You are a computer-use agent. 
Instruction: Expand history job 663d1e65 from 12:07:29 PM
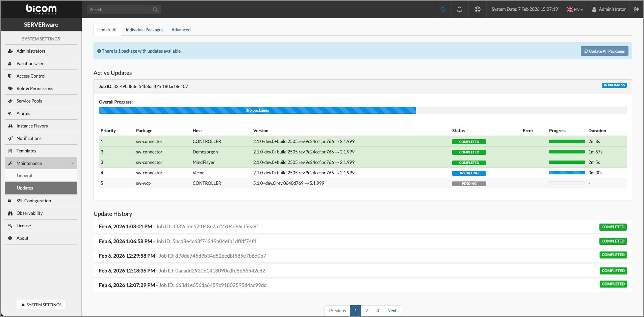click(x=363, y=285)
